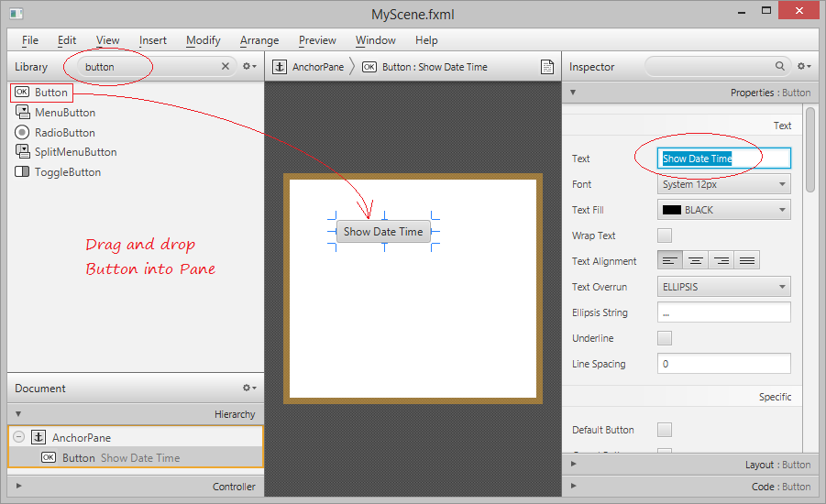Viewport: 826px width, 504px height.
Task: Click the AnchorPane icon in breadcrumb bar
Action: point(280,67)
